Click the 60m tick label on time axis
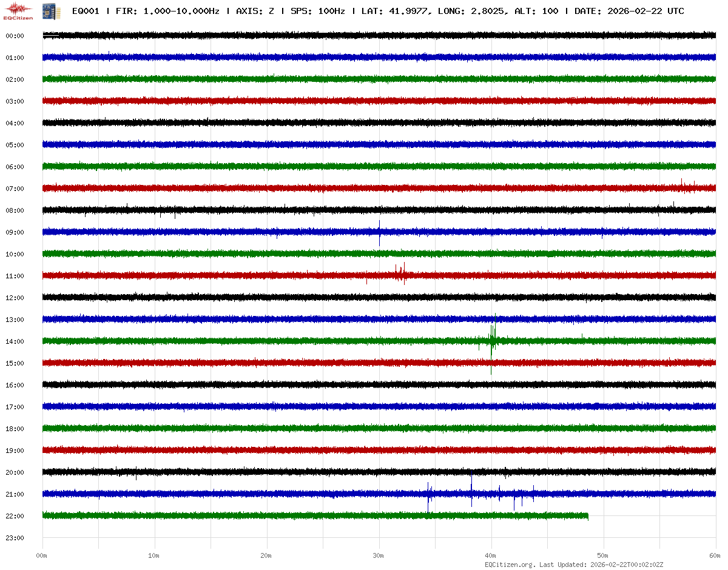The width and height of the screenshot is (728, 570). click(x=715, y=555)
